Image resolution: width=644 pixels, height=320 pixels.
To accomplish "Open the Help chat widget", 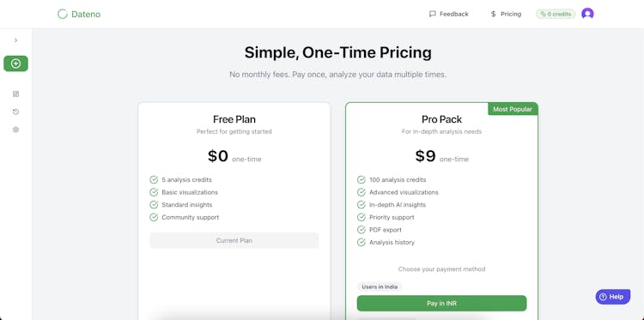I will coord(612,297).
